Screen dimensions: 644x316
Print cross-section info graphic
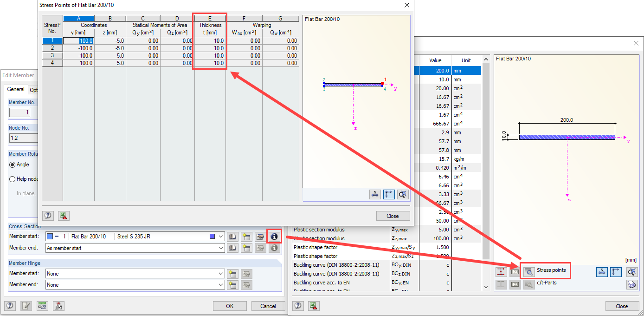click(632, 284)
